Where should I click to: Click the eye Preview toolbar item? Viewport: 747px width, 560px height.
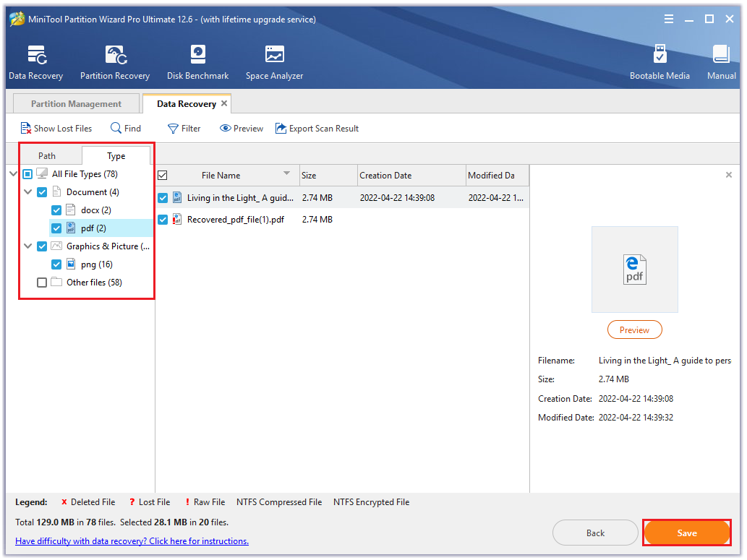pyautogui.click(x=242, y=129)
